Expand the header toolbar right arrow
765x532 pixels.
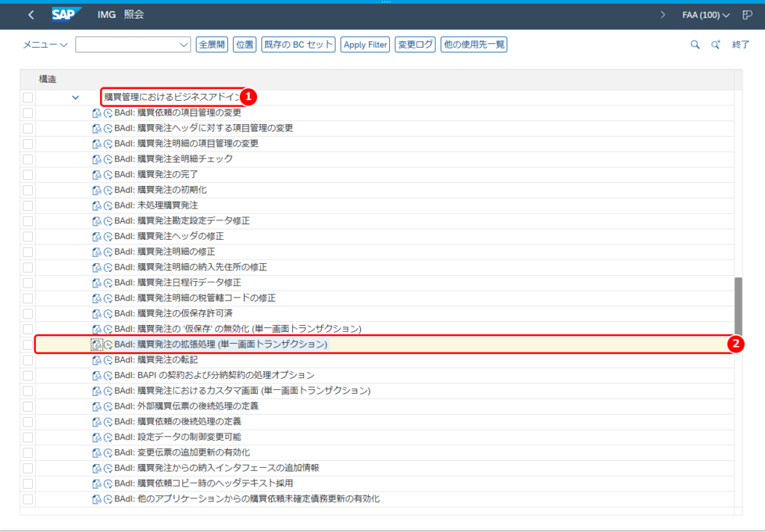pos(663,15)
